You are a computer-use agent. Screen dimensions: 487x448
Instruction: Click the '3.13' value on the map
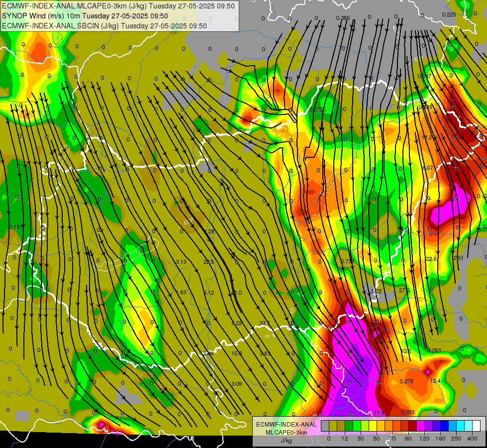tap(181, 262)
